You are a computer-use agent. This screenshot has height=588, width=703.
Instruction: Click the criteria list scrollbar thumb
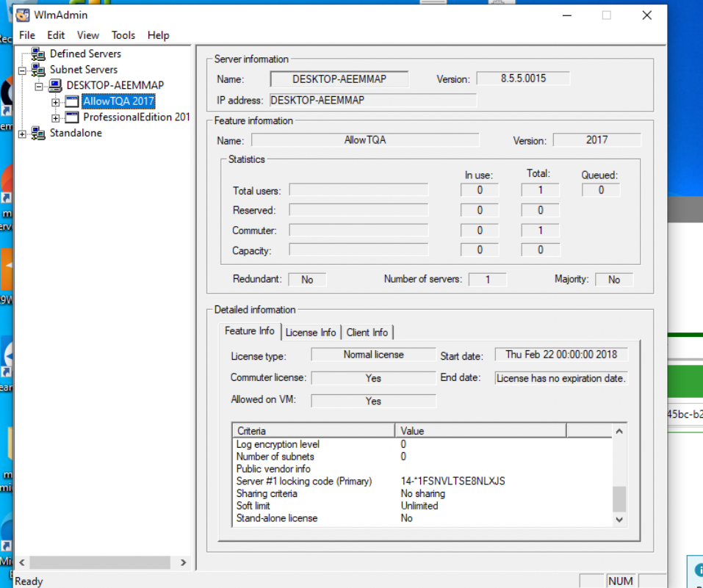[619, 499]
